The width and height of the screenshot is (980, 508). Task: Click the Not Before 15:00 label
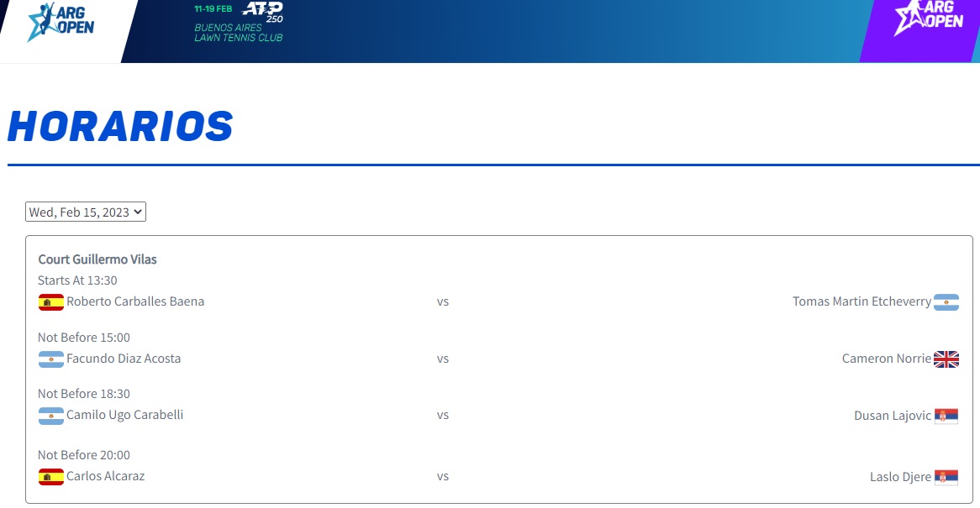(84, 337)
